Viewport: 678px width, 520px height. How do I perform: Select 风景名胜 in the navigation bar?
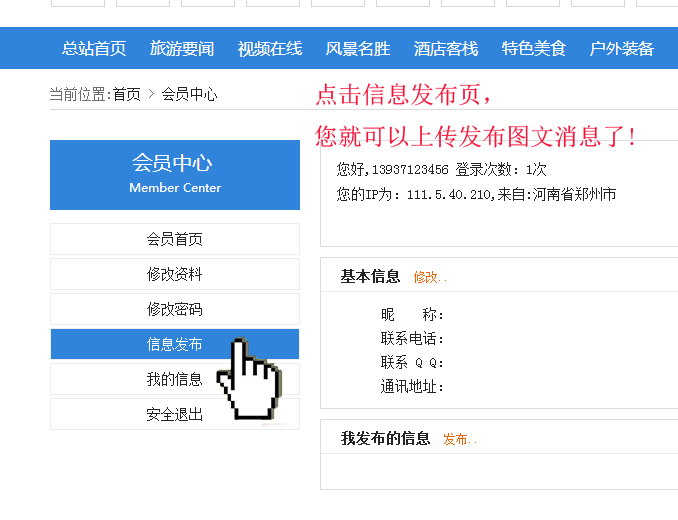pyautogui.click(x=358, y=48)
